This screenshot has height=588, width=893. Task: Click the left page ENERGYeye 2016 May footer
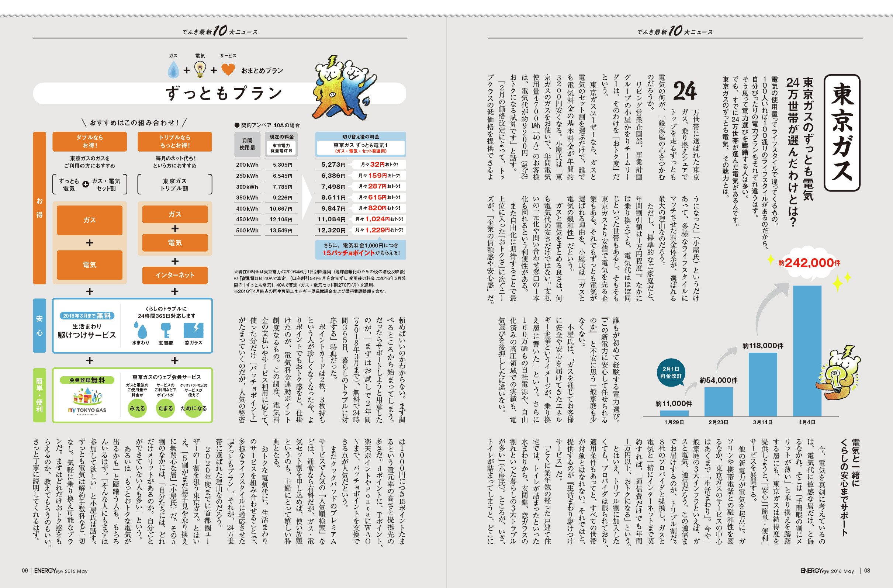click(61, 571)
